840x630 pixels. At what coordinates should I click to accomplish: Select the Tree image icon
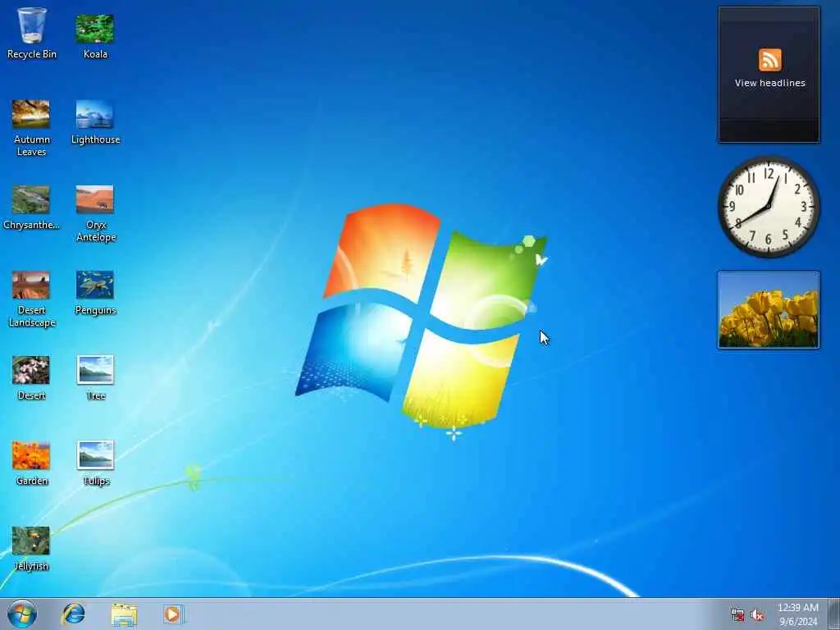(95, 377)
